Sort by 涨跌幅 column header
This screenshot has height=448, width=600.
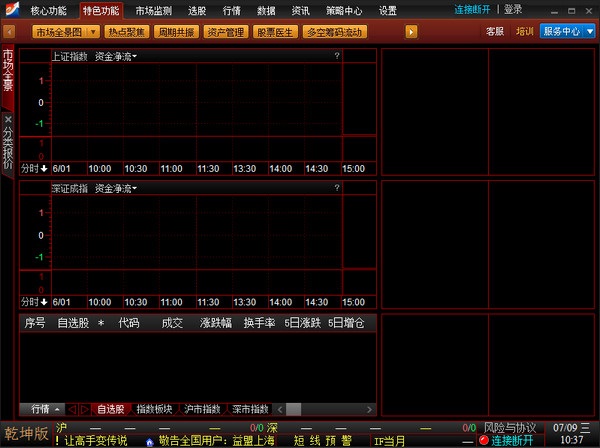tap(216, 323)
